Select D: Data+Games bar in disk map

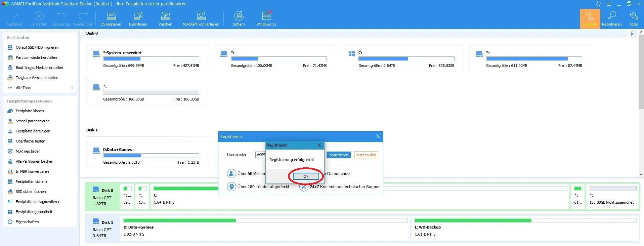[x=265, y=229]
